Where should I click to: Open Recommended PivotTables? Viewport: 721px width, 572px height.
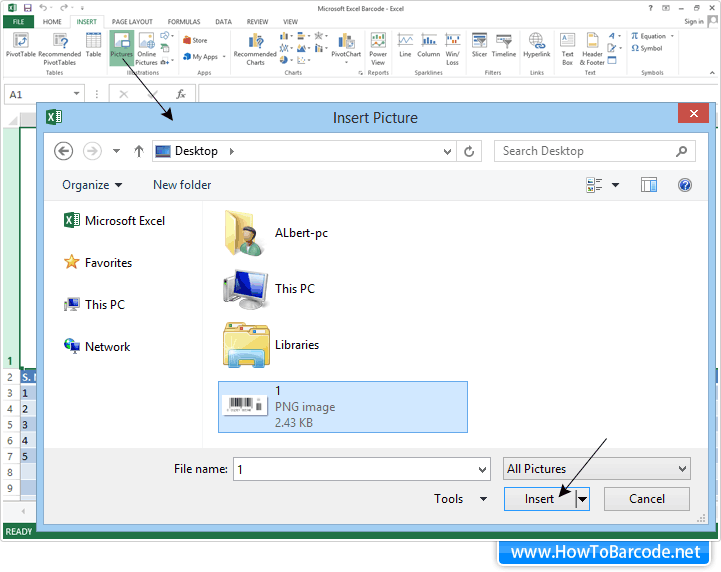(60, 49)
